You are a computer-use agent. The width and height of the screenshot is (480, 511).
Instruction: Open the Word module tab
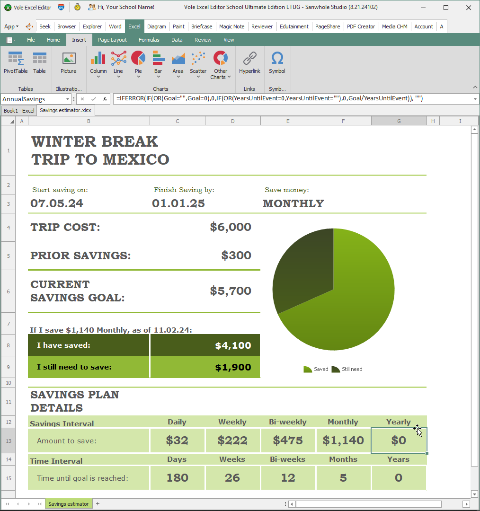point(115,26)
